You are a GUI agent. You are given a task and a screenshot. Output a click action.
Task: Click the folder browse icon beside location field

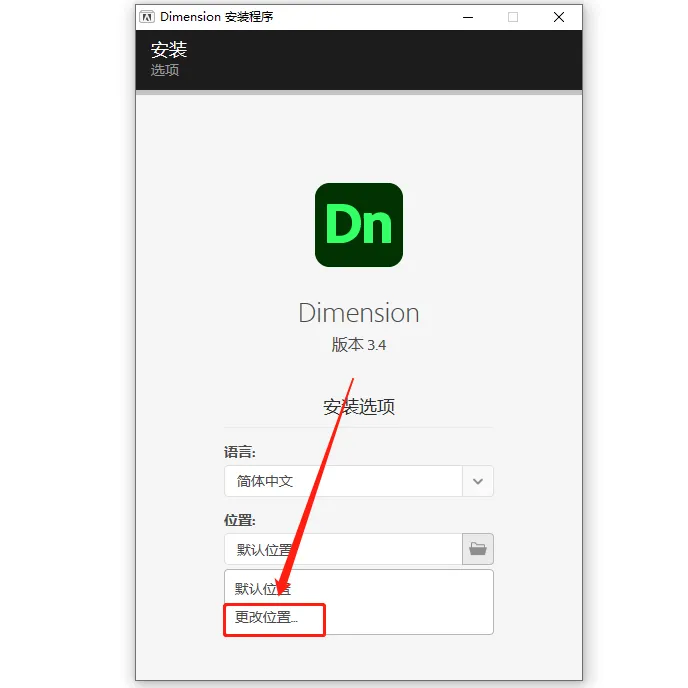[477, 549]
